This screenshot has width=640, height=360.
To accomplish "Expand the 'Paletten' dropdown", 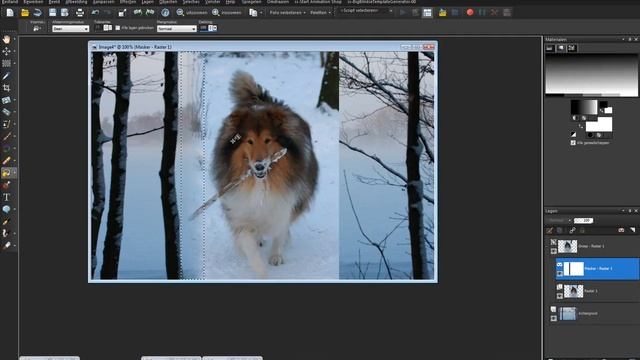I will (320, 13).
